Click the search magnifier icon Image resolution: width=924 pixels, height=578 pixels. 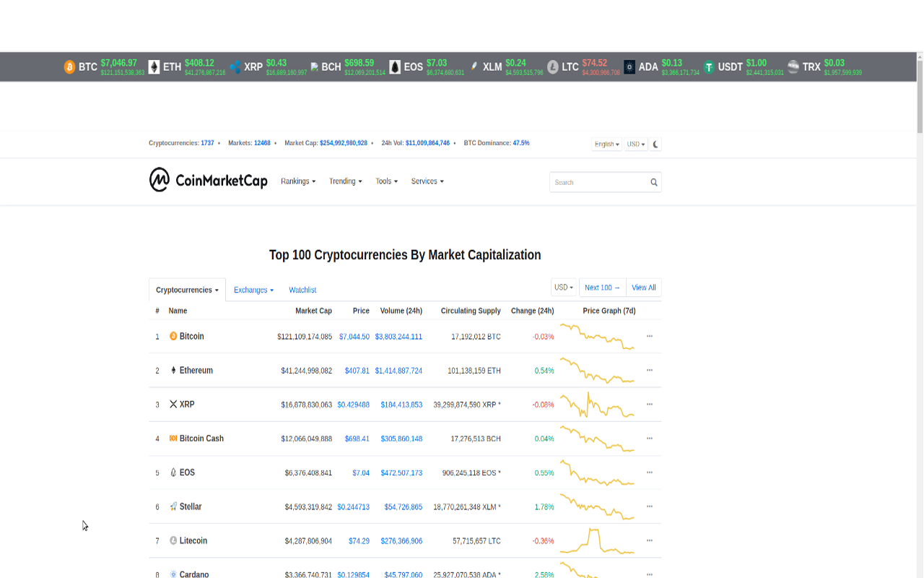pyautogui.click(x=654, y=182)
